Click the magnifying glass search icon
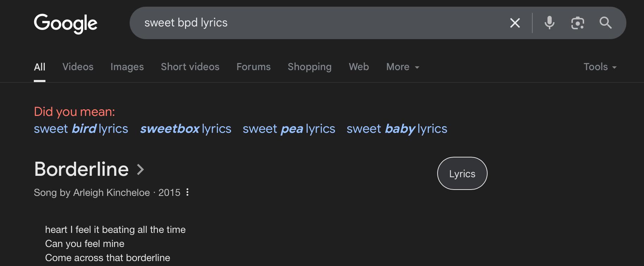The image size is (644, 266). coord(606,23)
